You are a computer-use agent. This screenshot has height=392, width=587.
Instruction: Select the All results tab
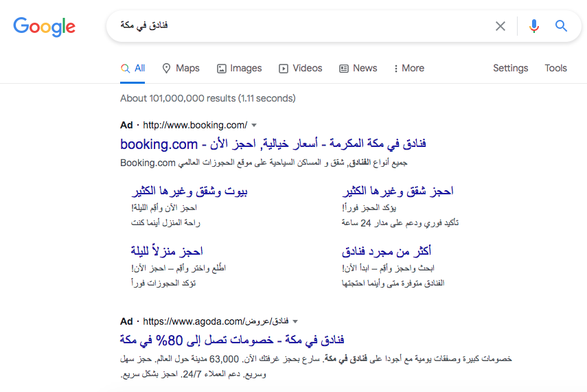click(133, 68)
